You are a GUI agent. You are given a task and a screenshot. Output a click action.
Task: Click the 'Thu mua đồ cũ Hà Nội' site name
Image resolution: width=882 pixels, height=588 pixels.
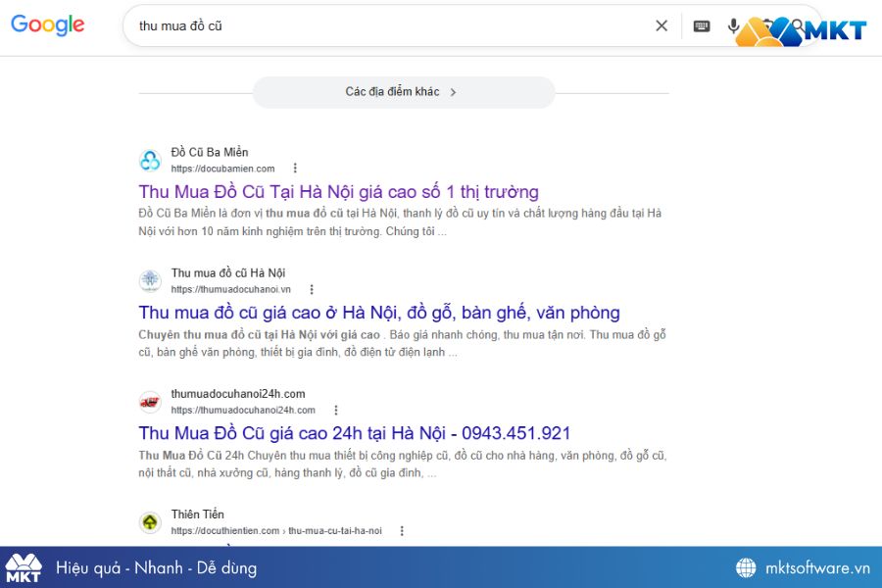[227, 272]
